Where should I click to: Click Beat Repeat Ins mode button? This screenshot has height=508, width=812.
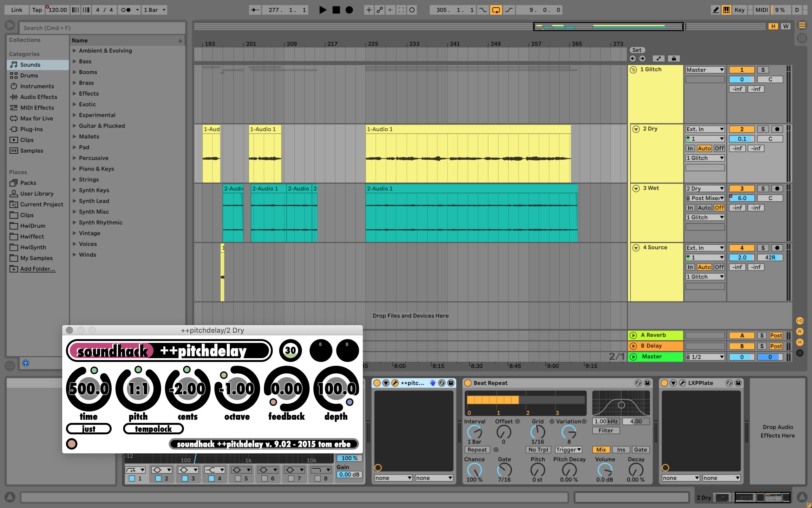(621, 450)
